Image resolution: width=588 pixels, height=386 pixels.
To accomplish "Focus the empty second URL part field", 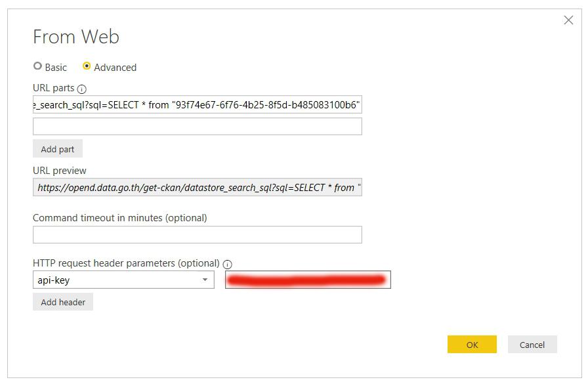I will coord(197,126).
